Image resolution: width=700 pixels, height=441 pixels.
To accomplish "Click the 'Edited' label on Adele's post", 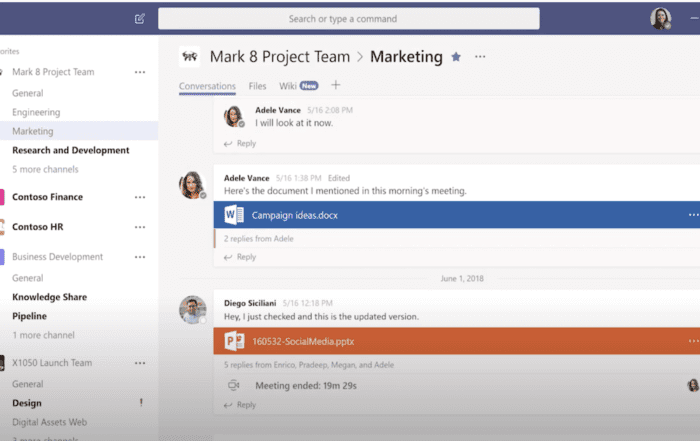I will tap(339, 178).
